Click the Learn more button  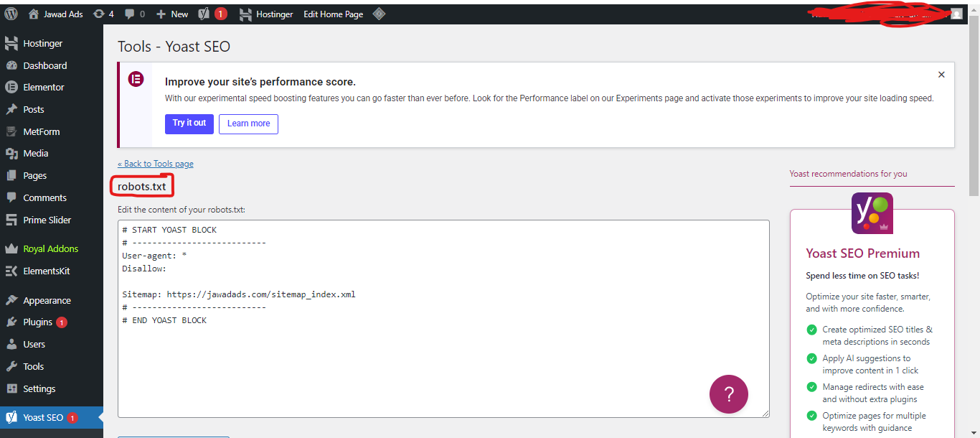tap(248, 124)
